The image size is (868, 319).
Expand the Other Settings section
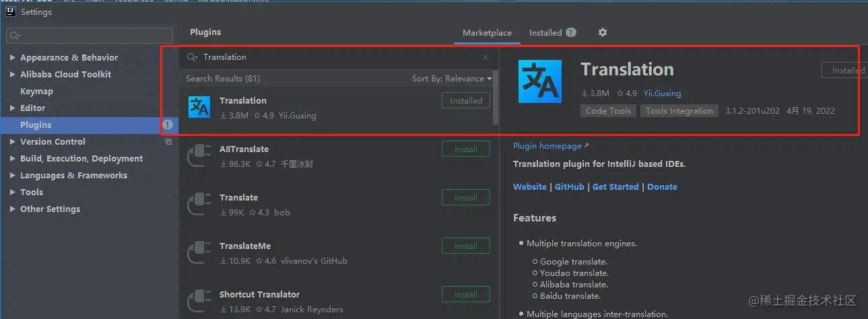13,209
